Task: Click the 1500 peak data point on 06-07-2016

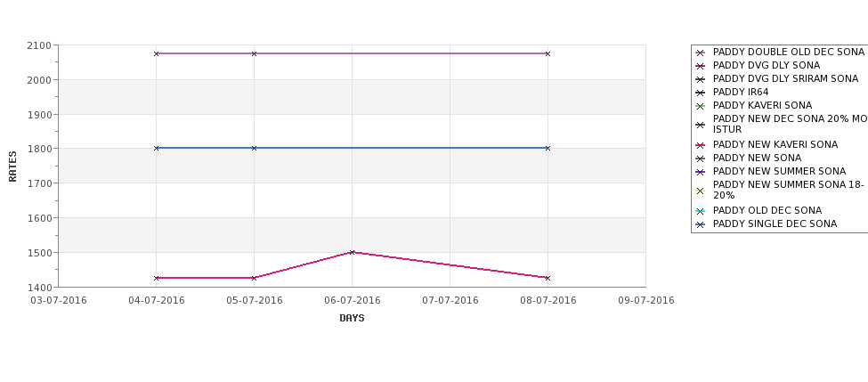Action: [x=352, y=252]
